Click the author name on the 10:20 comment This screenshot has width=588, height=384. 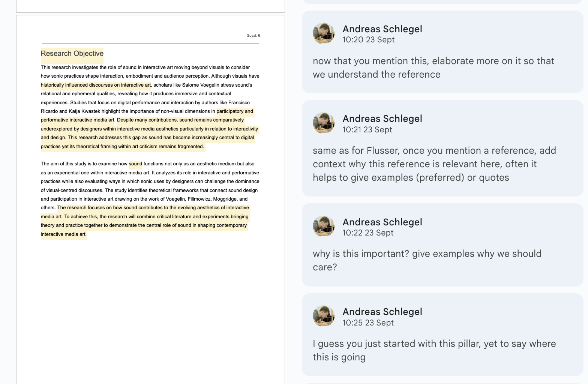pos(382,29)
